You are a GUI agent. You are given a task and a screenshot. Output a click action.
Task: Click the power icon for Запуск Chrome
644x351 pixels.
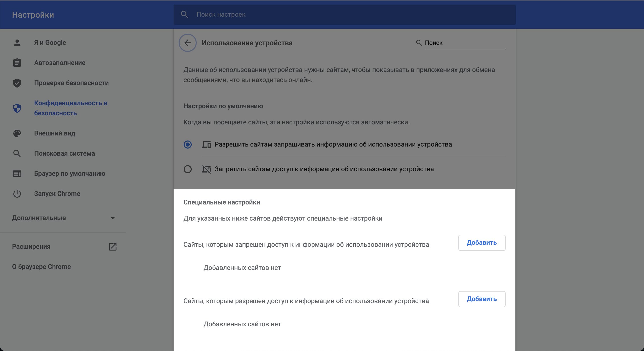tap(17, 194)
